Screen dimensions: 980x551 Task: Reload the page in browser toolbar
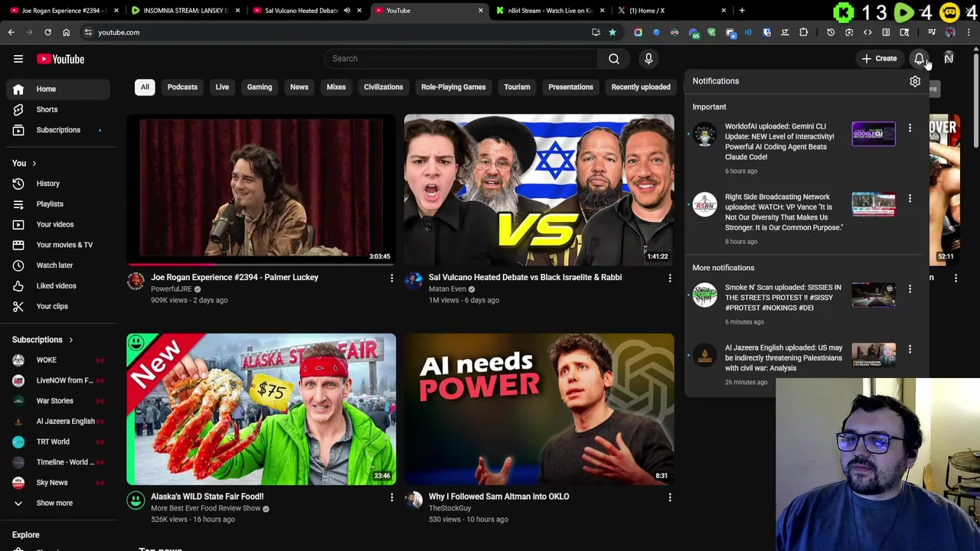coord(47,32)
